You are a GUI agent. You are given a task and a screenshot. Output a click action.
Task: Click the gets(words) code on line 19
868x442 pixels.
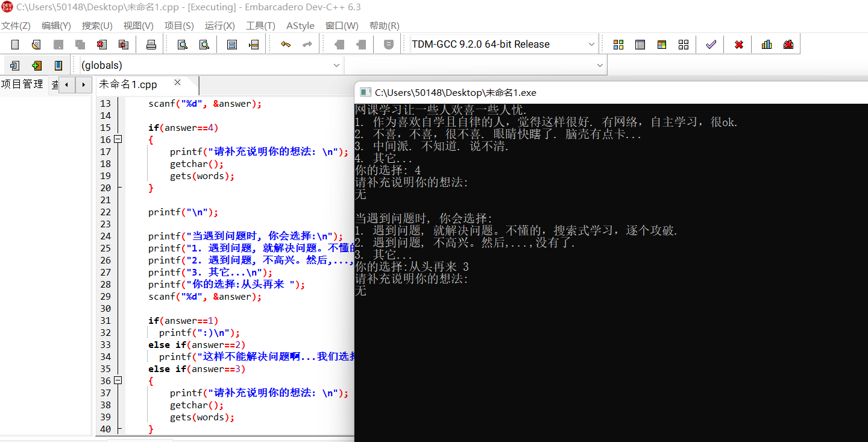202,175
